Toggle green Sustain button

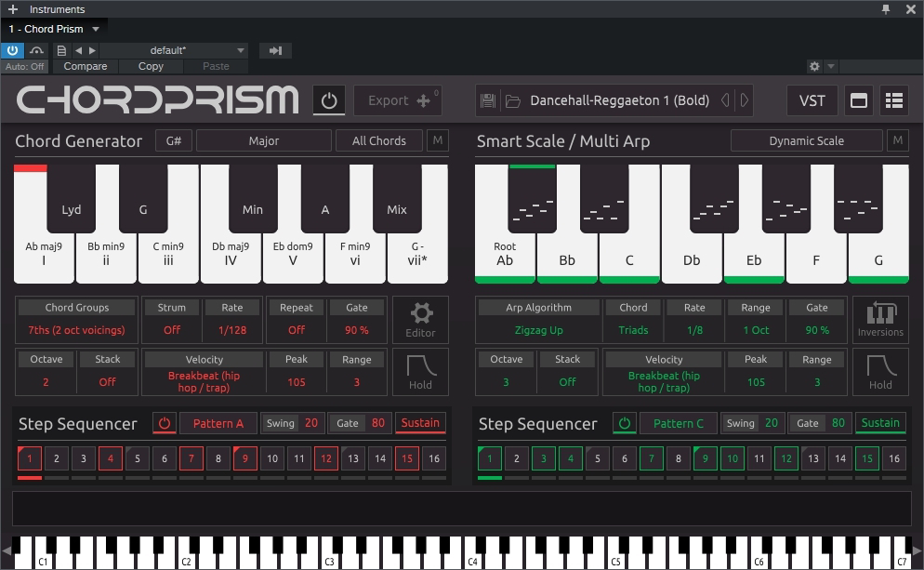880,423
